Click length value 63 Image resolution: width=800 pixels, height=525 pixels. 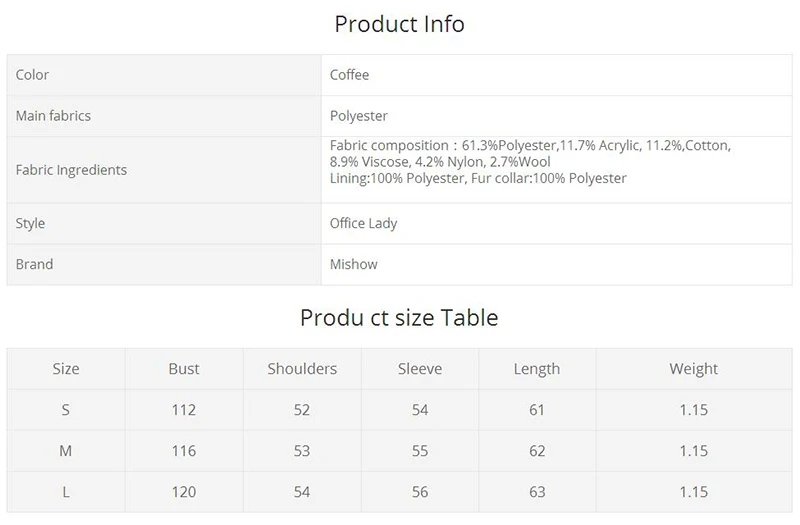click(x=537, y=492)
